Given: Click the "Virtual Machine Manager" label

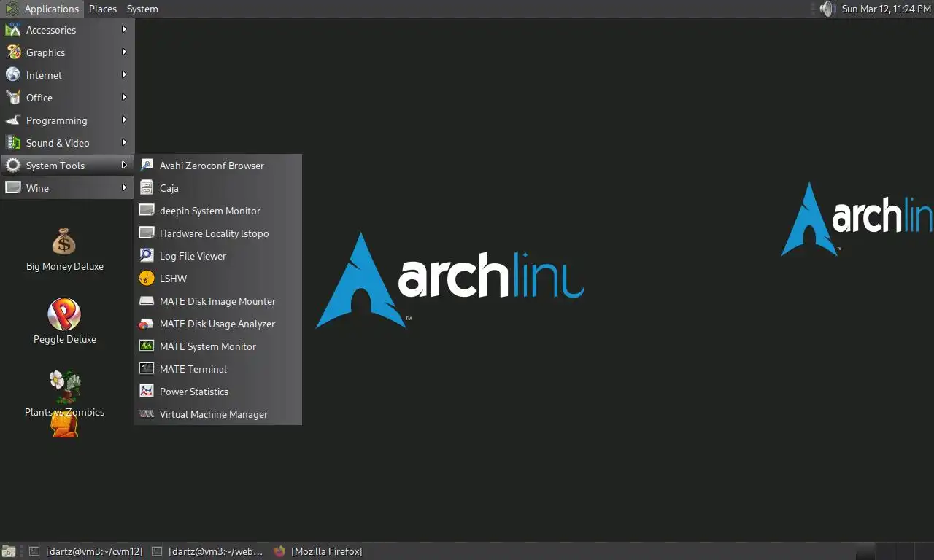Looking at the screenshot, I should [214, 414].
